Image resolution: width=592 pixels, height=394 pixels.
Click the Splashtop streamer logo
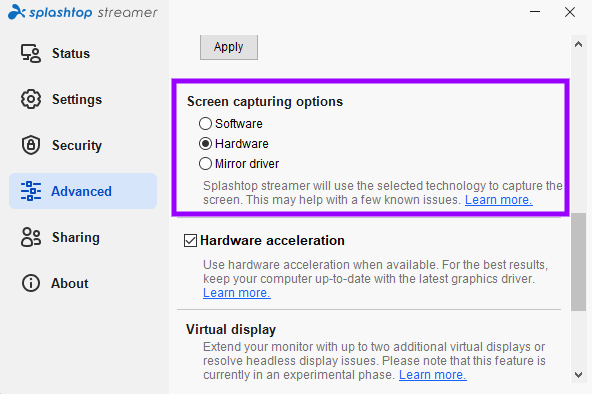point(83,12)
